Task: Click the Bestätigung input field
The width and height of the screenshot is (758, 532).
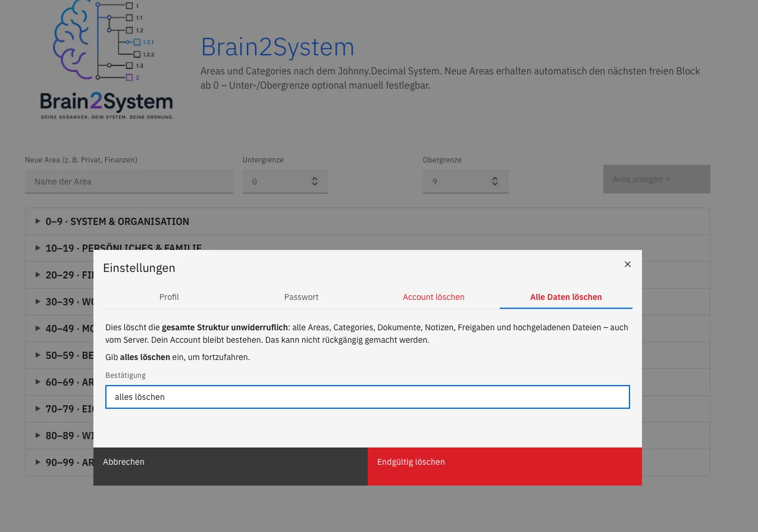Action: [x=367, y=397]
